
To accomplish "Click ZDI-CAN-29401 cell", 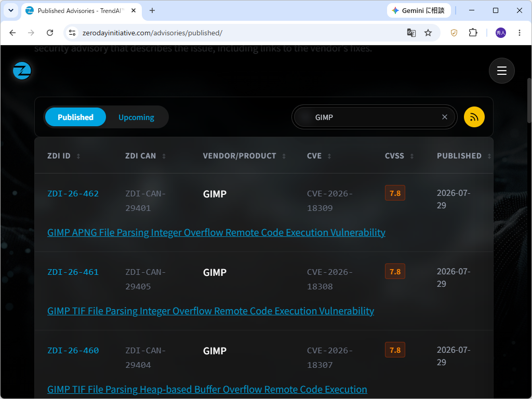I will click(x=145, y=201).
